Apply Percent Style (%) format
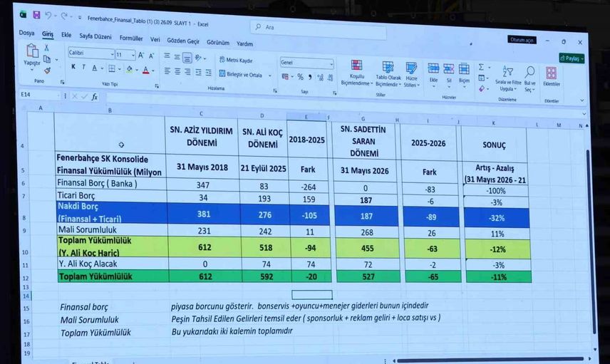Image resolution: width=610 pixels, height=364 pixels. (x=300, y=77)
